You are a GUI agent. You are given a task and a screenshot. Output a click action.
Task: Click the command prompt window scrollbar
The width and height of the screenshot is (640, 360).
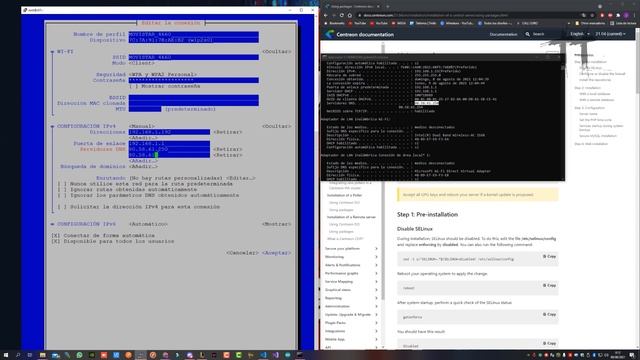coord(562,118)
